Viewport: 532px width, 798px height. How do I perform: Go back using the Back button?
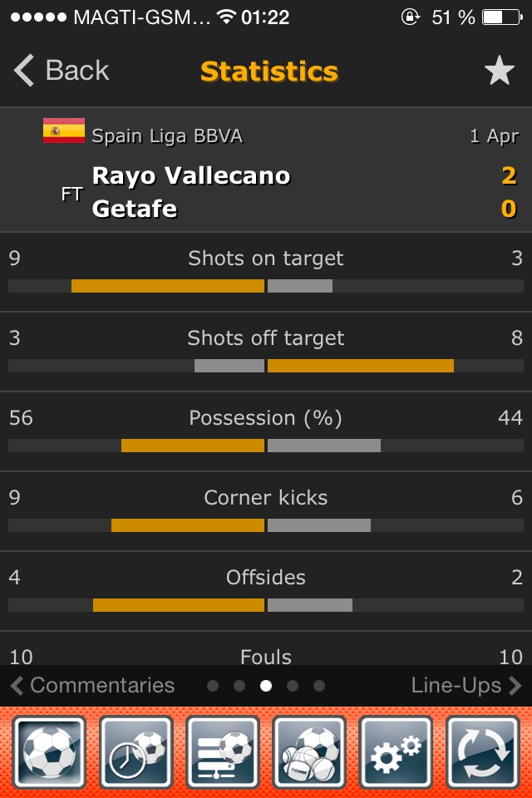[x=62, y=71]
